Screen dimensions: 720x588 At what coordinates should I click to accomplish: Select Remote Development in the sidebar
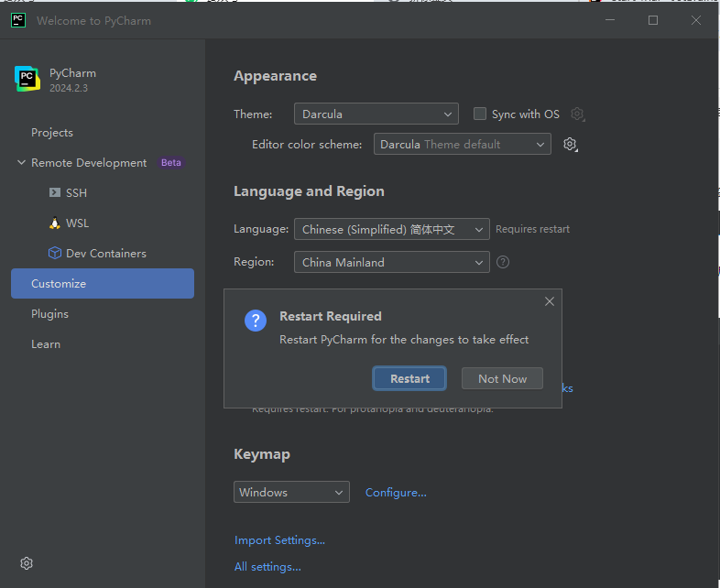pos(103,162)
